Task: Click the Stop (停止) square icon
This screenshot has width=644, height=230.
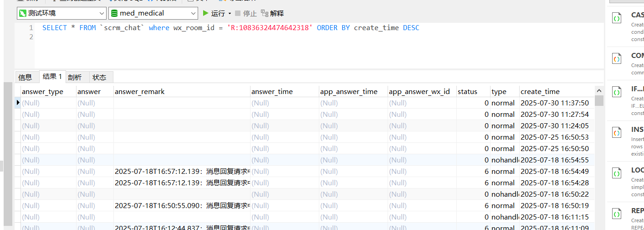Action: pyautogui.click(x=238, y=13)
